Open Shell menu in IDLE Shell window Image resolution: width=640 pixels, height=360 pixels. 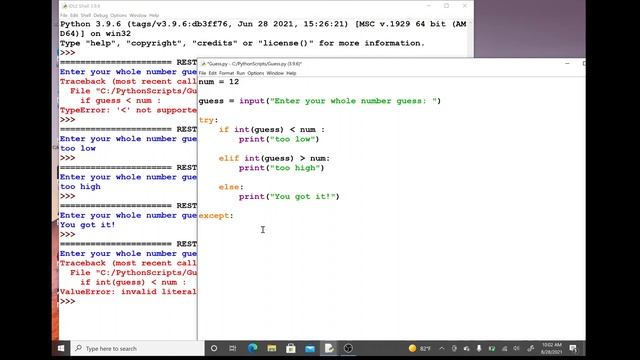click(x=86, y=16)
